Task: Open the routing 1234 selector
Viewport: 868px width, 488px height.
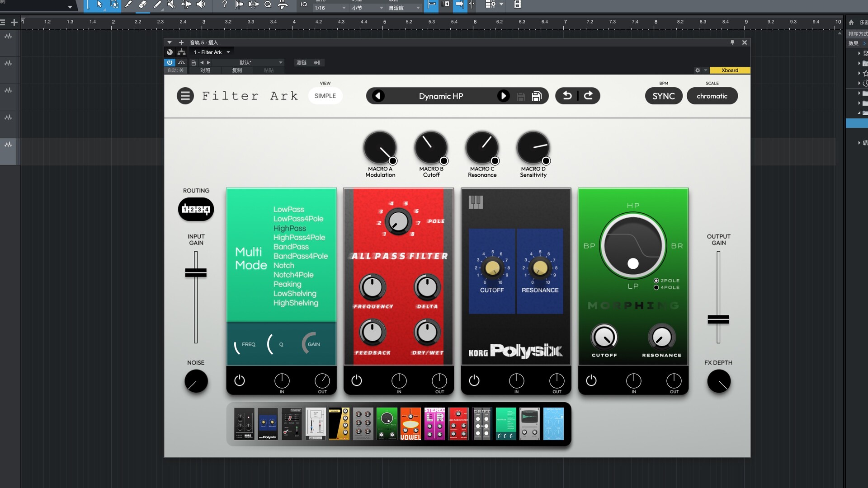Action: tap(196, 209)
